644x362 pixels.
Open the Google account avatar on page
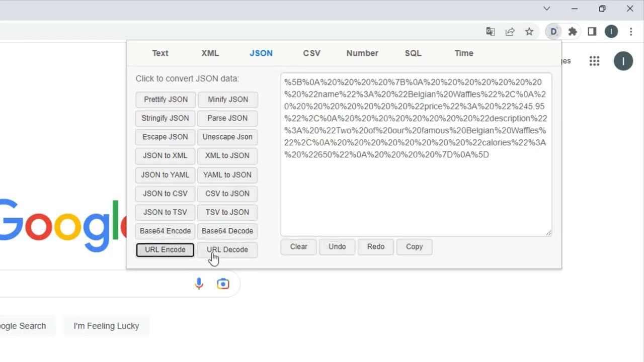click(623, 61)
